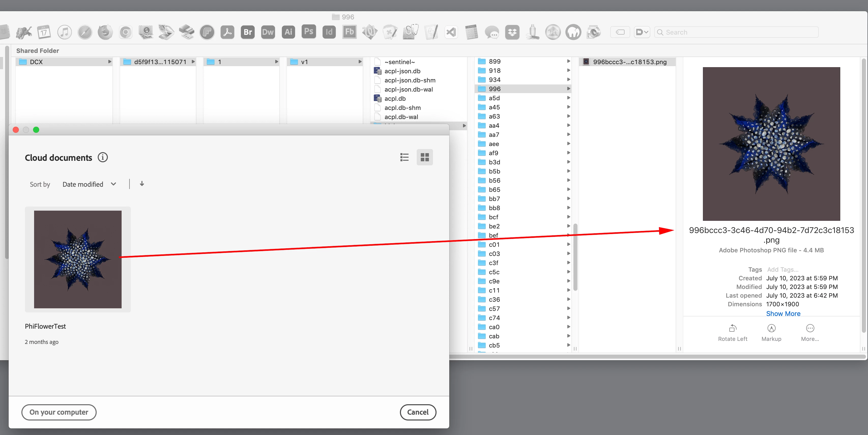Screen dimensions: 868x435
Task: Open Dropbox toolbar icon
Action: tap(512, 32)
